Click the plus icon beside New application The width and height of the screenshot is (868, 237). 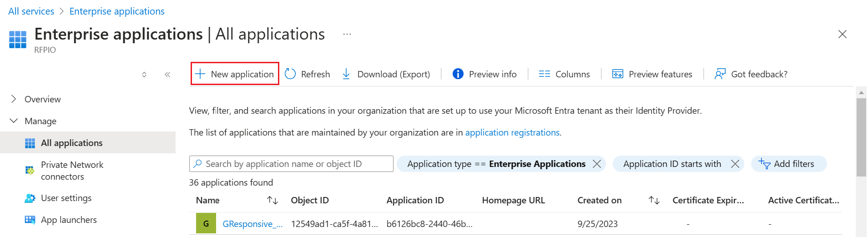click(200, 74)
